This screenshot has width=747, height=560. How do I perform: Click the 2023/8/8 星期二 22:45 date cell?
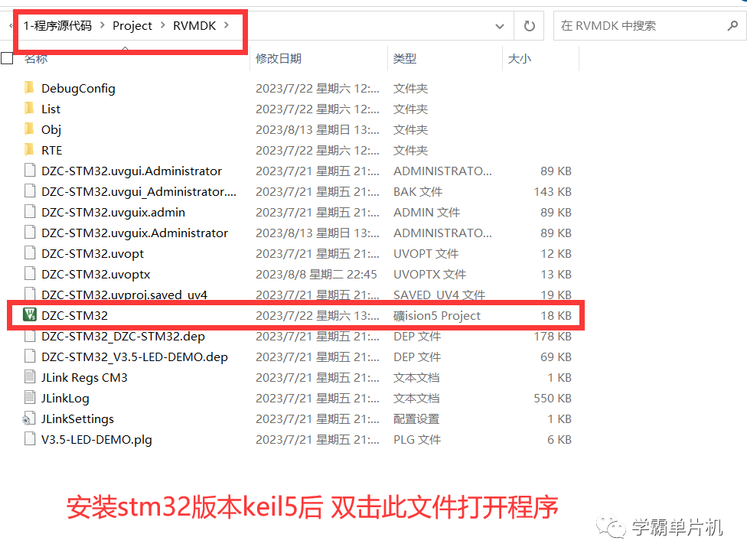coord(316,275)
